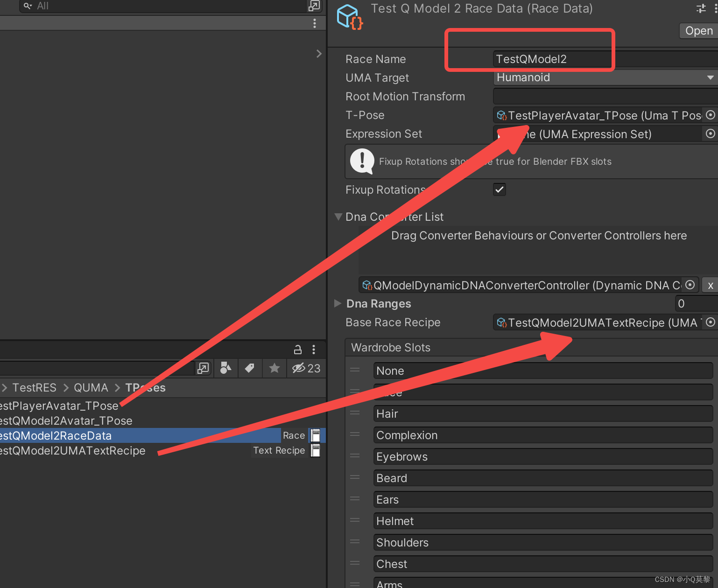The height and width of the screenshot is (588, 718).
Task: Click the Open button in the inspector
Action: pos(698,30)
